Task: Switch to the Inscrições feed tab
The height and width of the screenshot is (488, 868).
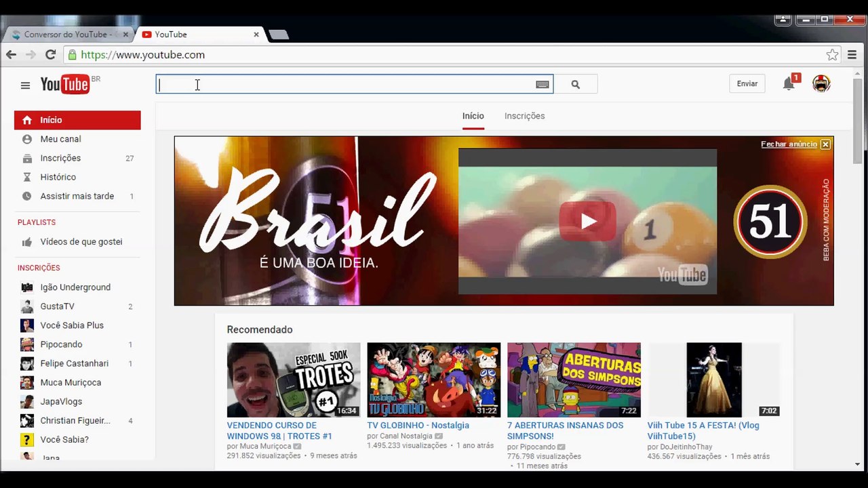Action: click(524, 116)
